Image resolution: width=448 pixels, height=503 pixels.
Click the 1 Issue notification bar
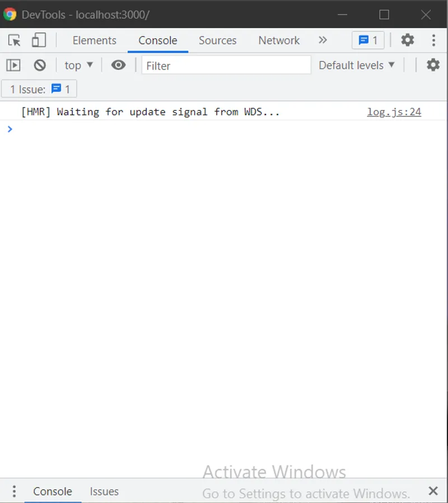tap(39, 89)
